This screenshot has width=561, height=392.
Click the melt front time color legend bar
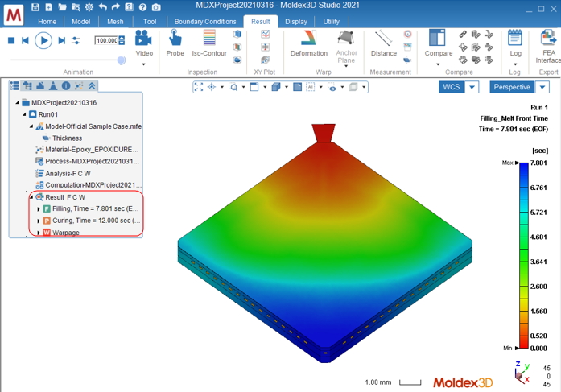click(x=524, y=255)
